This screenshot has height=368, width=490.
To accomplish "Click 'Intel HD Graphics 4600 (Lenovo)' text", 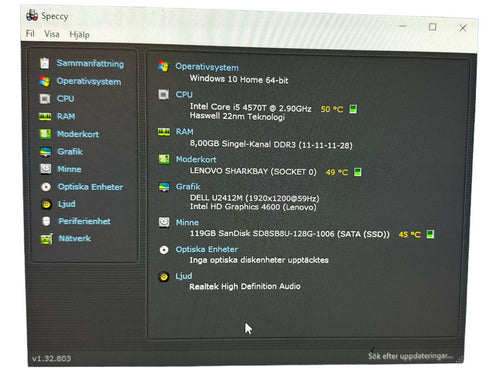I will 253,207.
